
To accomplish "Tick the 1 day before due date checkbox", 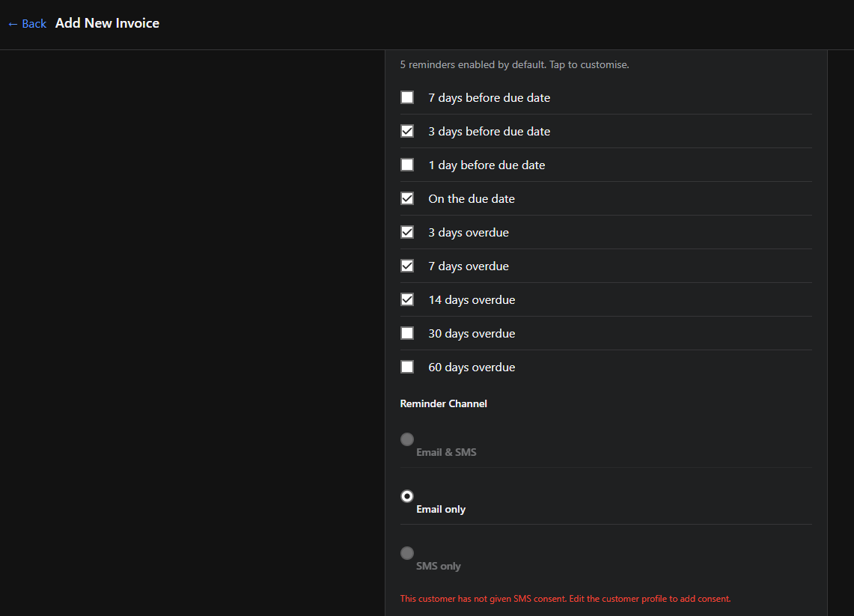I will click(407, 165).
